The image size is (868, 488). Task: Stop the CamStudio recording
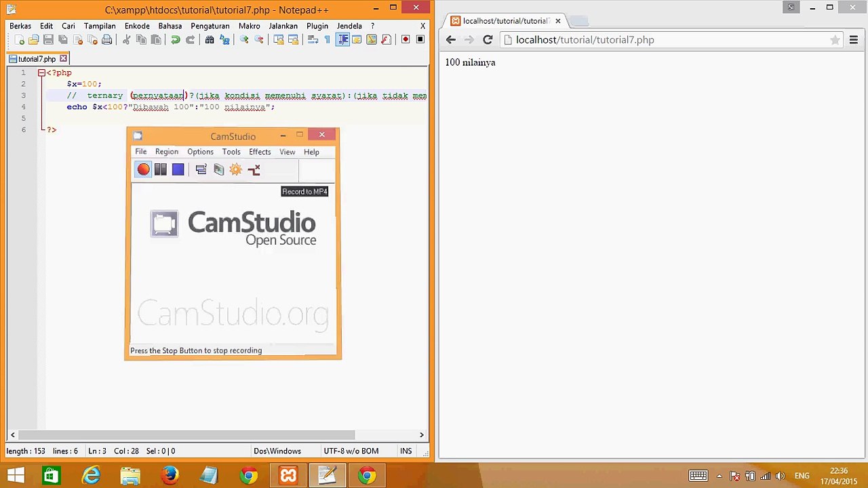pyautogui.click(x=178, y=169)
